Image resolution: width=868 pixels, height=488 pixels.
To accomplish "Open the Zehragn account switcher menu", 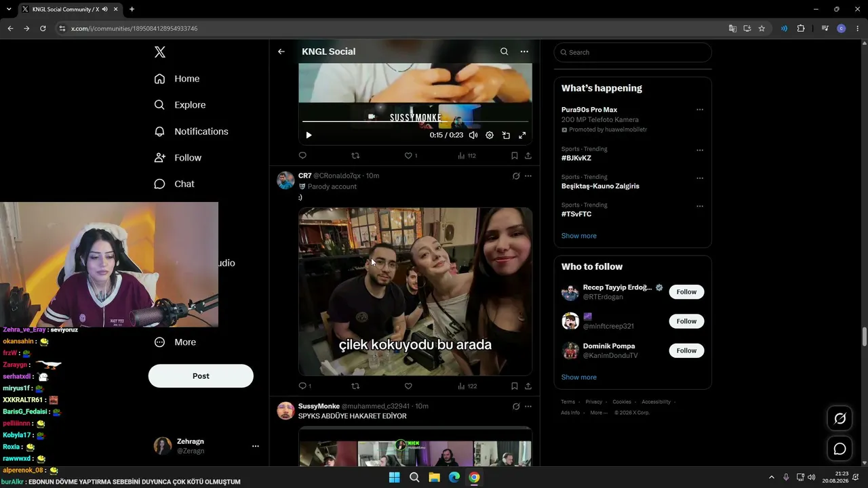I will (x=256, y=446).
